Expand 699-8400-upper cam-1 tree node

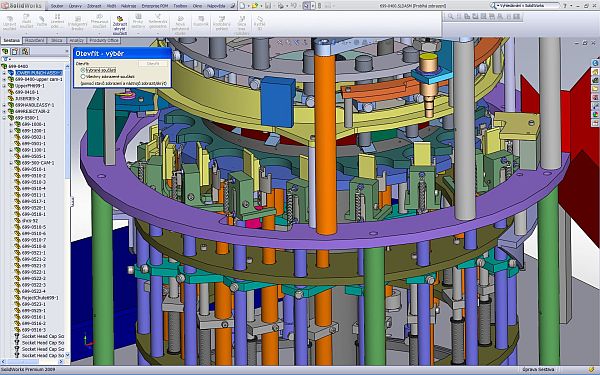pyautogui.click(x=5, y=79)
